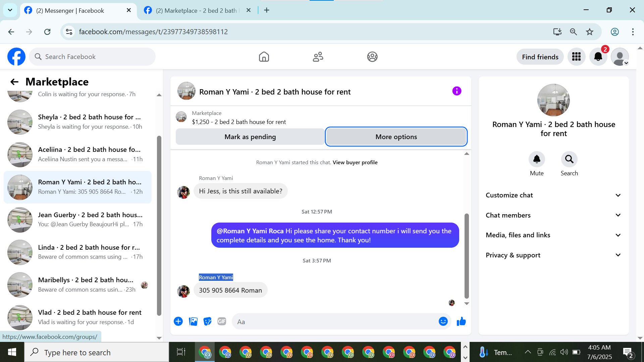Go to the Home feed icon
The image size is (644, 362).
coord(264,57)
